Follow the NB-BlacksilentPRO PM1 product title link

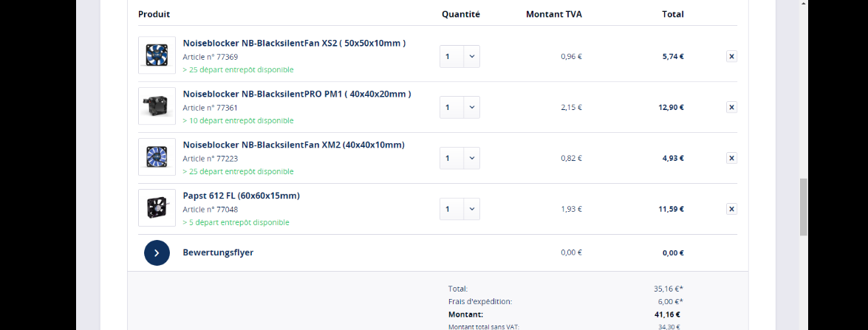click(297, 94)
